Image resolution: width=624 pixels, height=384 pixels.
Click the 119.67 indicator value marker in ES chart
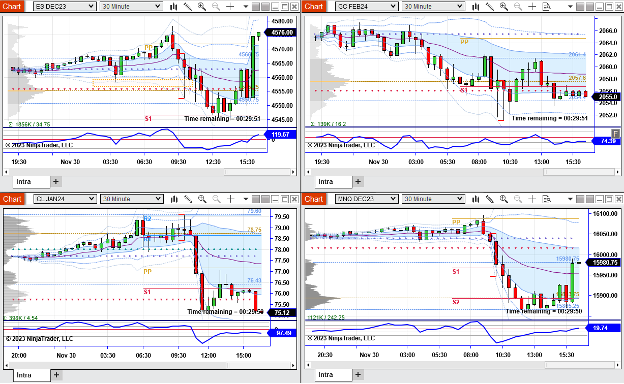pos(281,134)
